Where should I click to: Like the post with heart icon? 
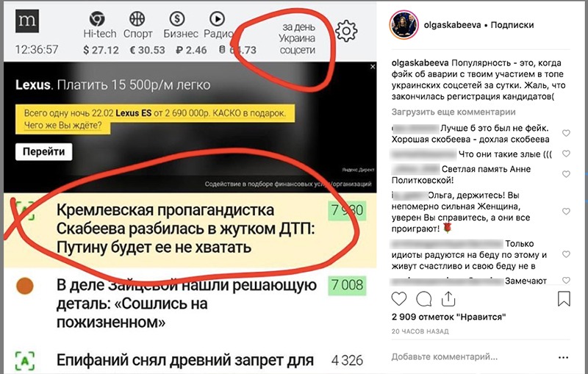[399, 299]
